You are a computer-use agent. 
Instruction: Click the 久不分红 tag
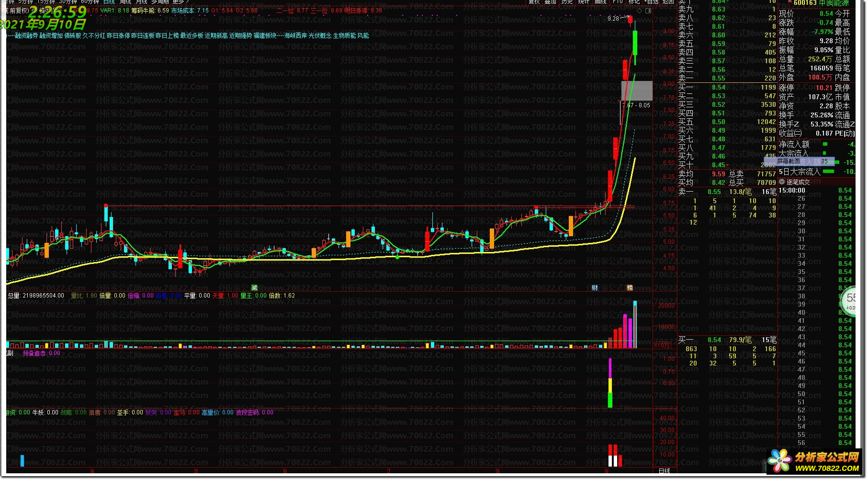coord(94,36)
